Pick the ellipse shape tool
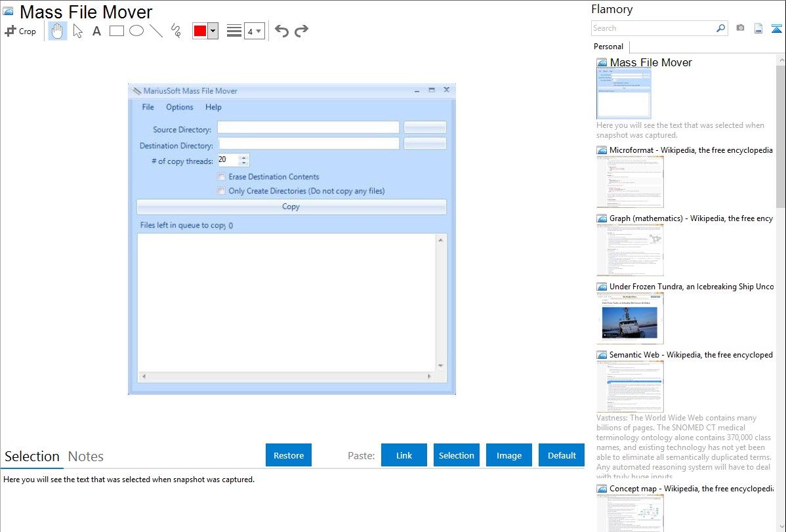Viewport: 786px width, 532px height. (136, 31)
